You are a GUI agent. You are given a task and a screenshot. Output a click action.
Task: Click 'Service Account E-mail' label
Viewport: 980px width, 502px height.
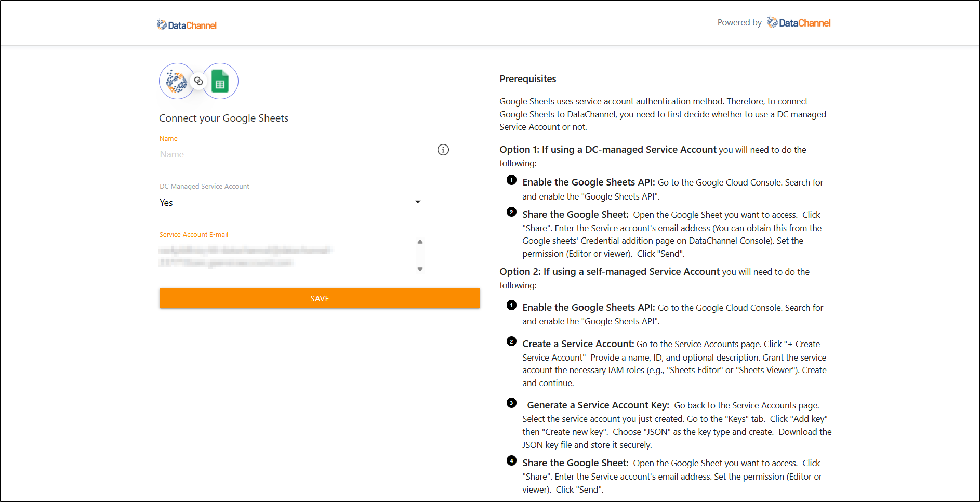tap(194, 235)
